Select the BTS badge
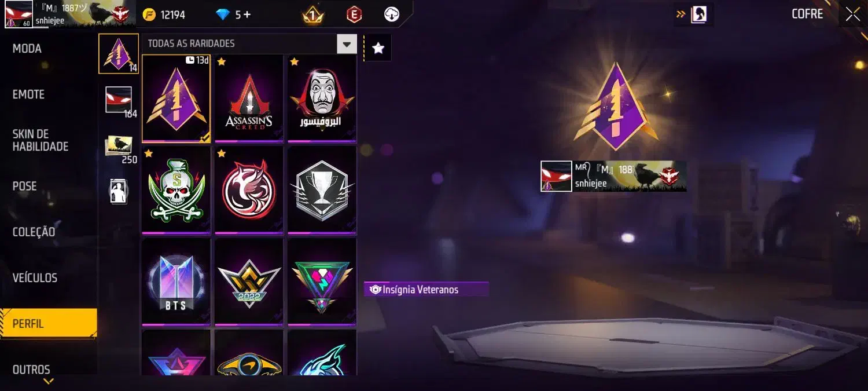Image resolution: width=868 pixels, height=391 pixels. coord(176,282)
